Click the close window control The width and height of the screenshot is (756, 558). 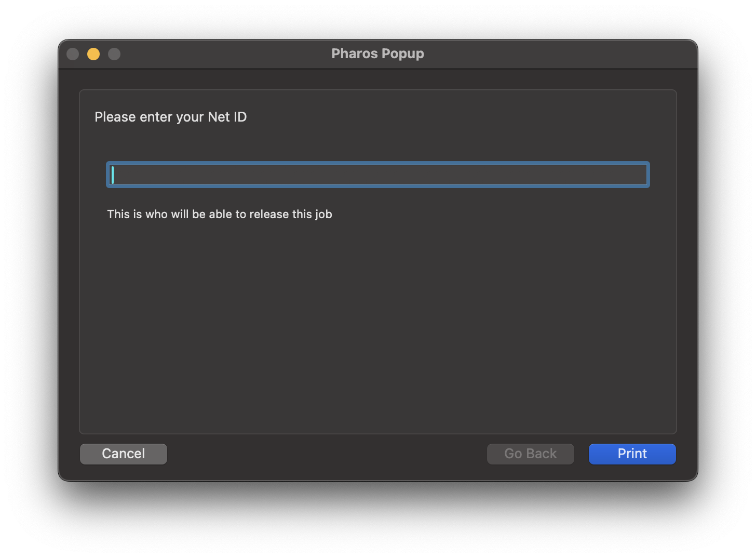click(73, 54)
